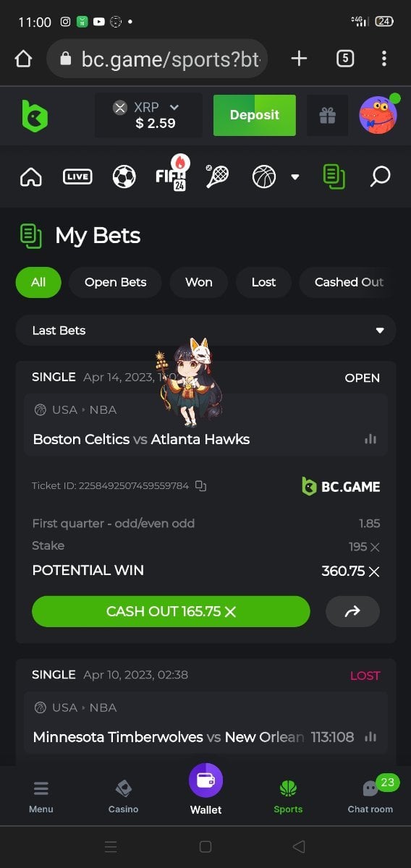Expand the XRP currency dropdown
The image size is (411, 868).
[x=148, y=115]
